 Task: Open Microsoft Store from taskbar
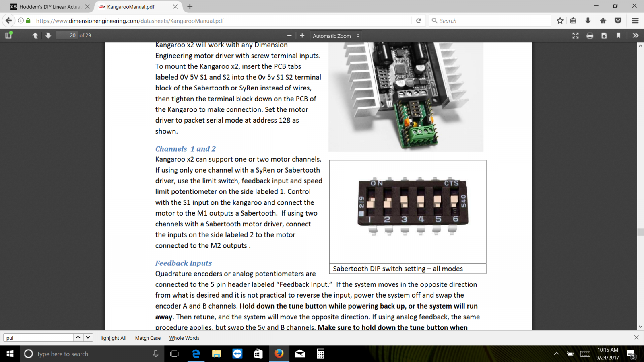[x=258, y=354]
